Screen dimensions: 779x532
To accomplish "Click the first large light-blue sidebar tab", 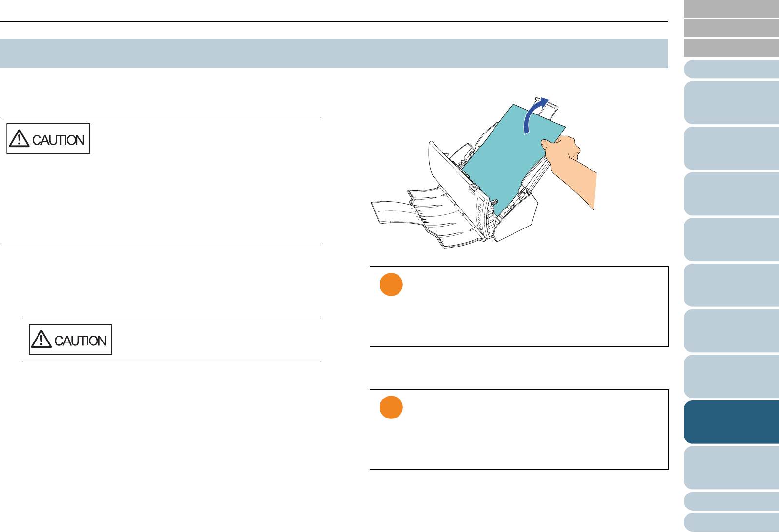I will coord(731,102).
